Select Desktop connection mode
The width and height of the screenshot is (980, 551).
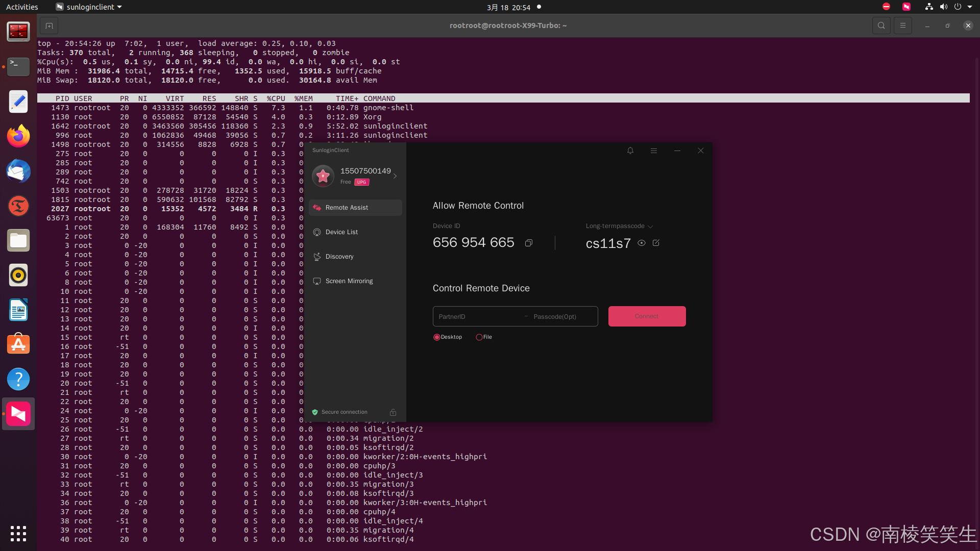tap(448, 337)
